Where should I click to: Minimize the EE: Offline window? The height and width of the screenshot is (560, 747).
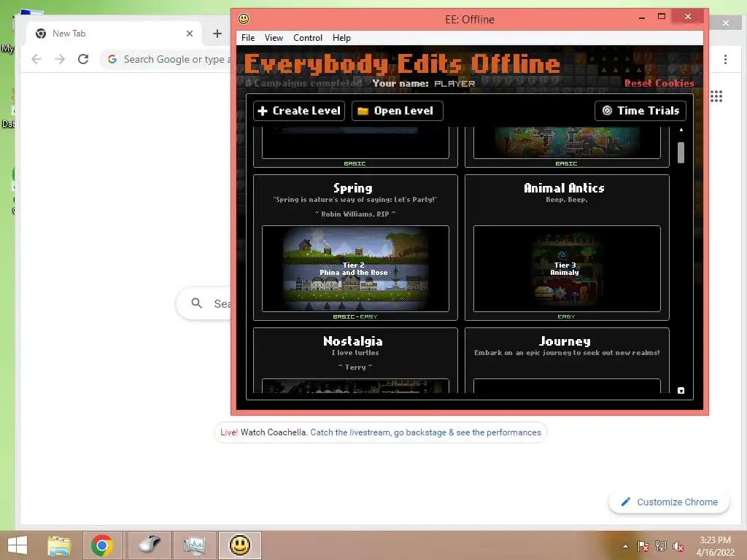[642, 17]
